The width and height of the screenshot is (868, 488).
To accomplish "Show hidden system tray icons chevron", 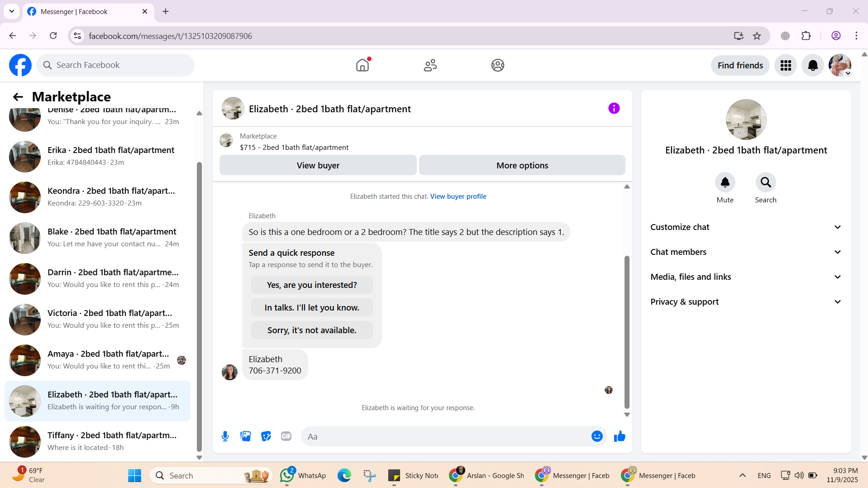I will pos(743,475).
